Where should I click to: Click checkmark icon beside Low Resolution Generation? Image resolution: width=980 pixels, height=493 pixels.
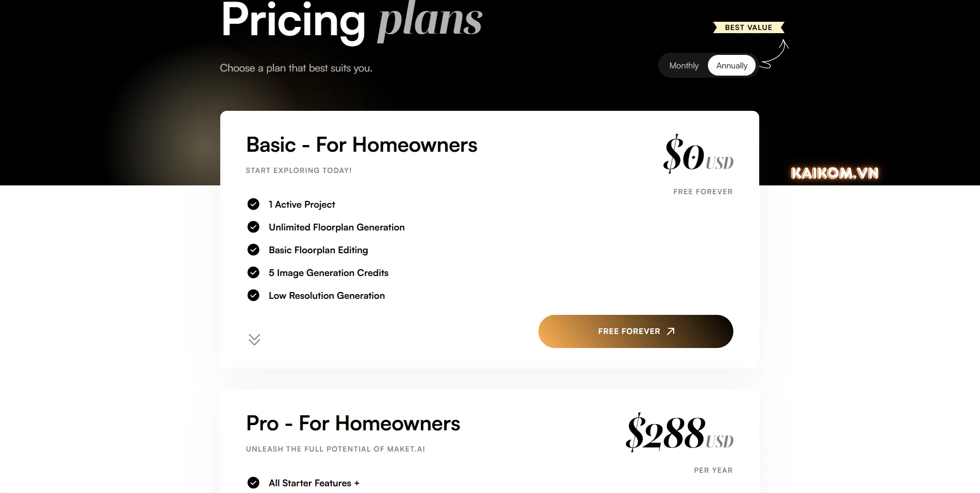click(253, 296)
